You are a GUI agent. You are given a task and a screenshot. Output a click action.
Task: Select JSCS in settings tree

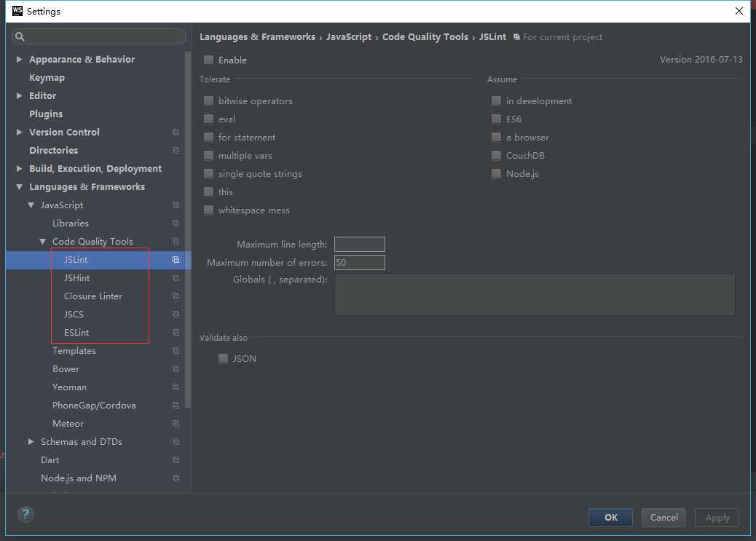tap(74, 315)
